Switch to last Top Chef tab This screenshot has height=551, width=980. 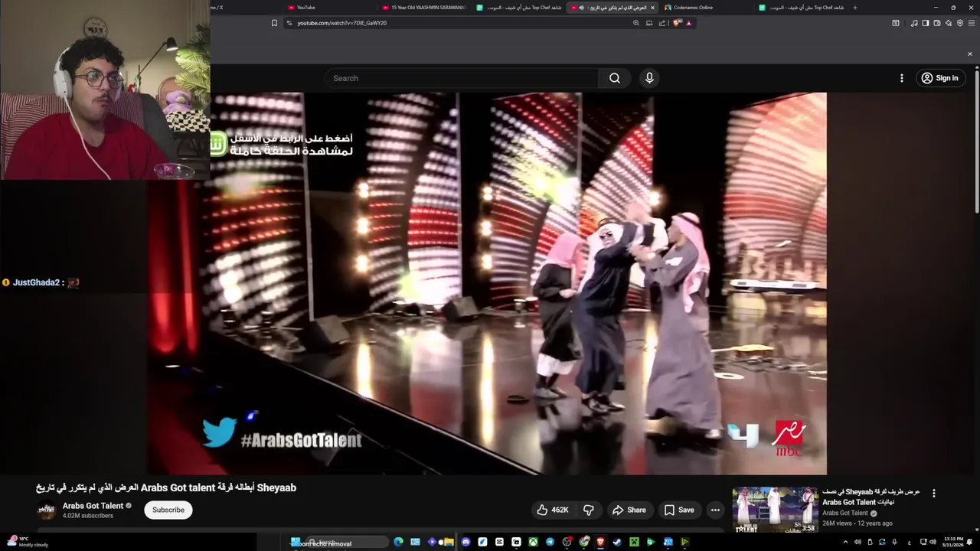pyautogui.click(x=800, y=8)
